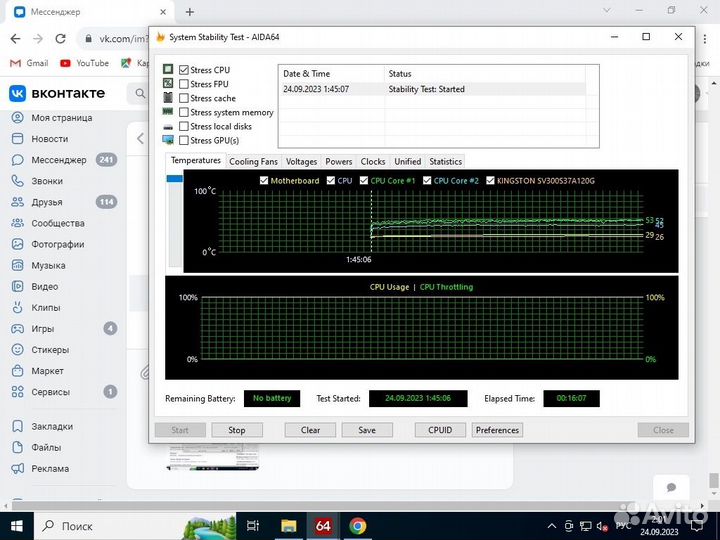Select the Unified tab
The height and width of the screenshot is (540, 720).
(408, 162)
